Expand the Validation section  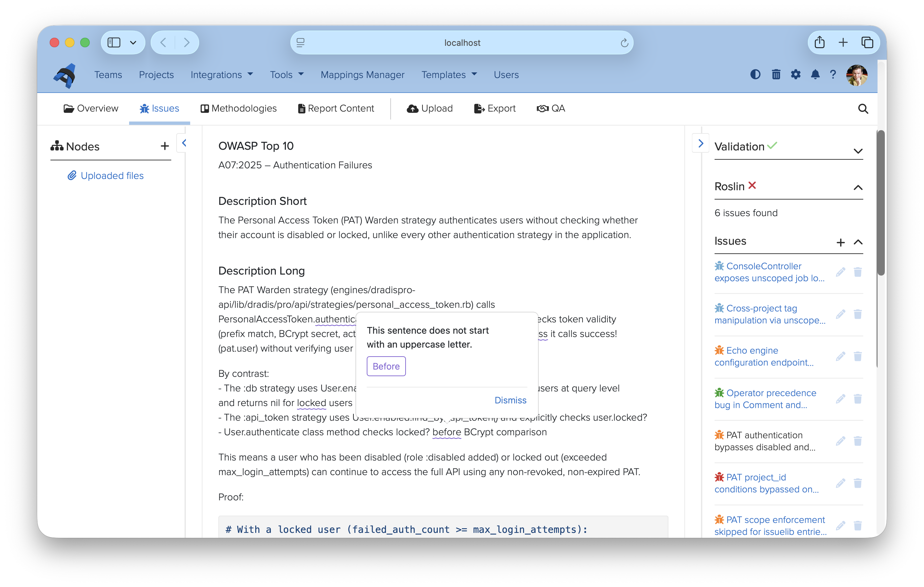coord(858,151)
